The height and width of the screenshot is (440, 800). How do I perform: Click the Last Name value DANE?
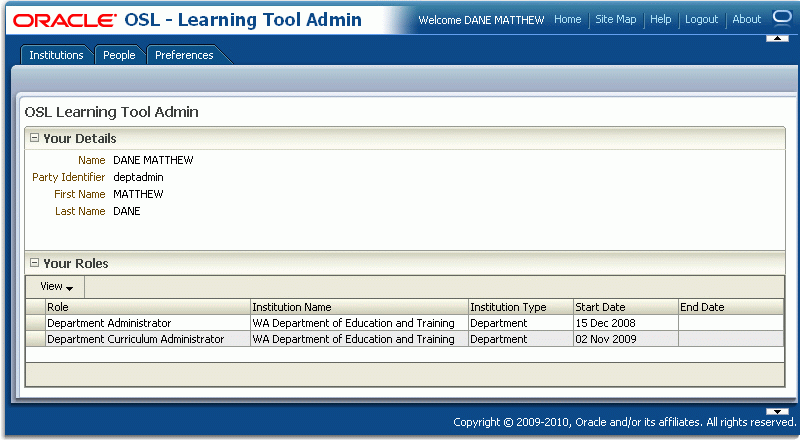click(x=127, y=211)
